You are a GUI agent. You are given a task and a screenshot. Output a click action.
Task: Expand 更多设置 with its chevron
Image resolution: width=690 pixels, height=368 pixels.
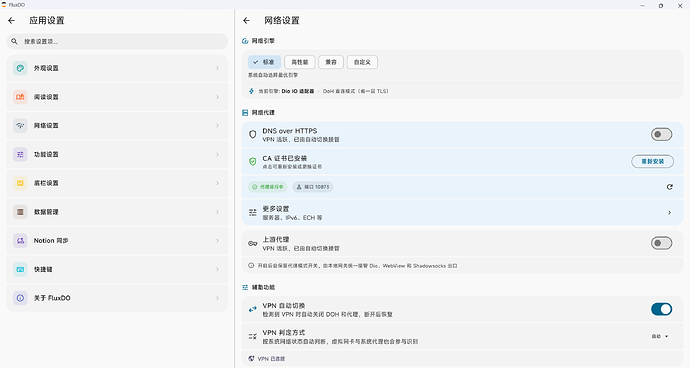(x=669, y=213)
